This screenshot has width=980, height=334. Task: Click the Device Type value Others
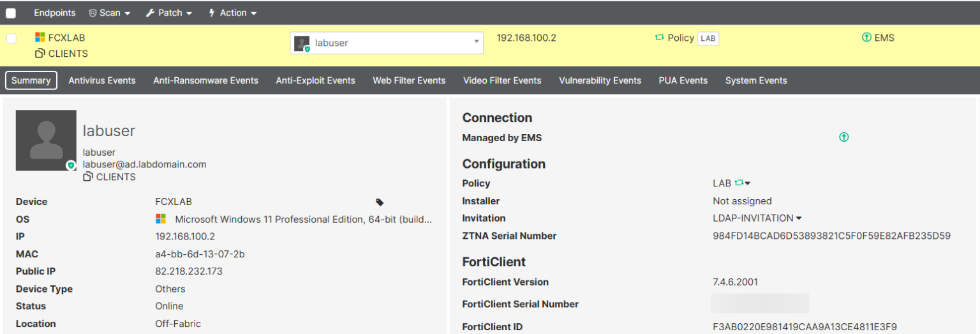coord(170,289)
